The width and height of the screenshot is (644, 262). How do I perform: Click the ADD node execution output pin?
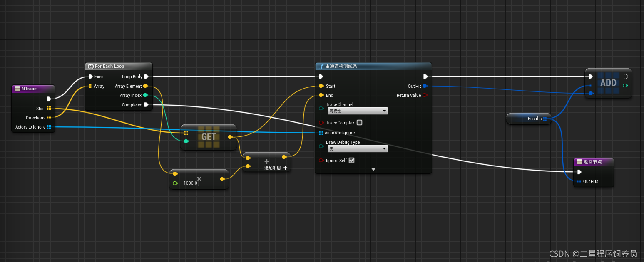(x=626, y=77)
